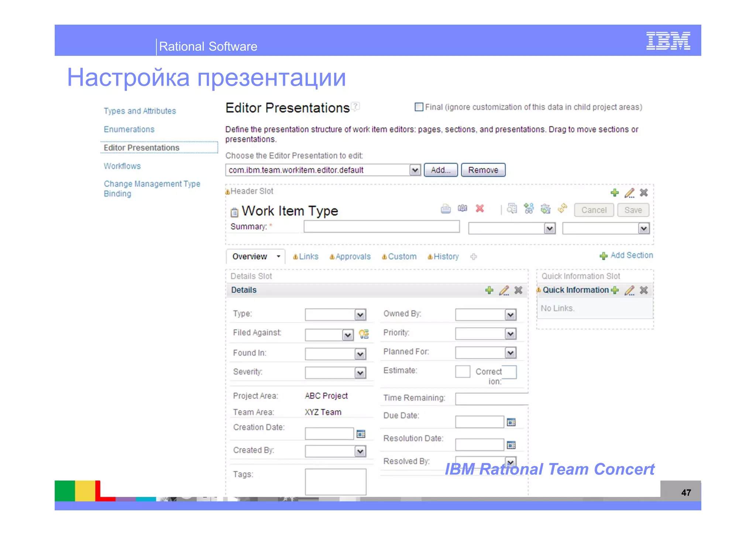Expand the Owned By dropdown
The width and height of the screenshot is (756, 535).
[x=511, y=315]
